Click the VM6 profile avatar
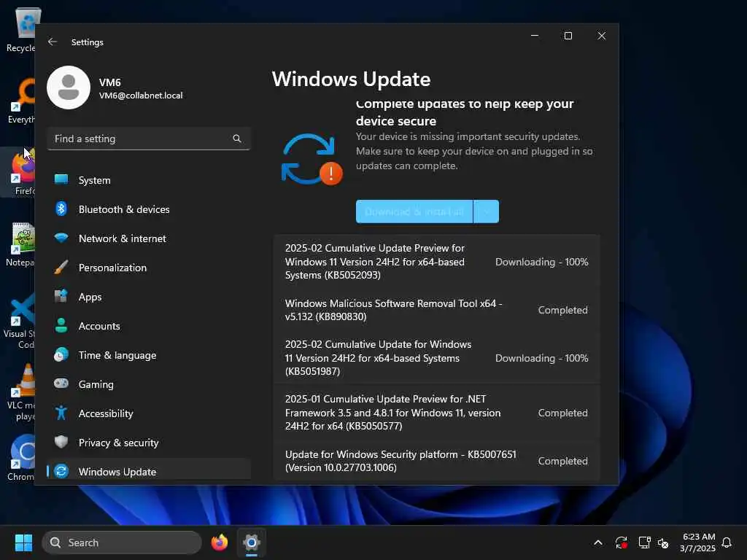Image resolution: width=747 pixels, height=560 pixels. tap(69, 87)
